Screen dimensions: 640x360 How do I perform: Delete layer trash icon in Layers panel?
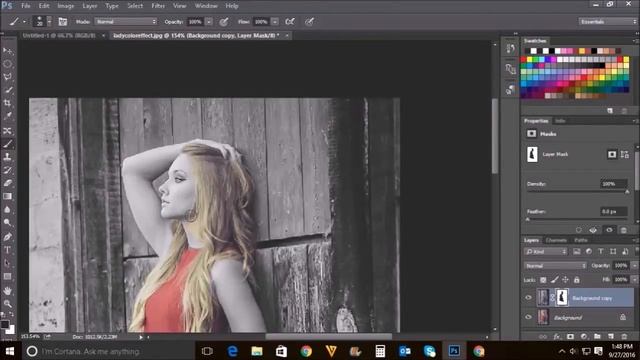tap(624, 336)
